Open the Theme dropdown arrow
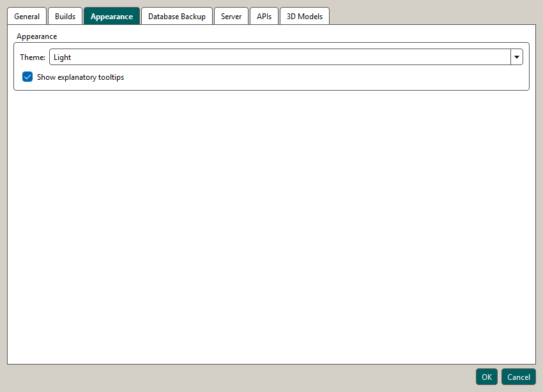Viewport: 543px width, 392px height. tap(516, 57)
